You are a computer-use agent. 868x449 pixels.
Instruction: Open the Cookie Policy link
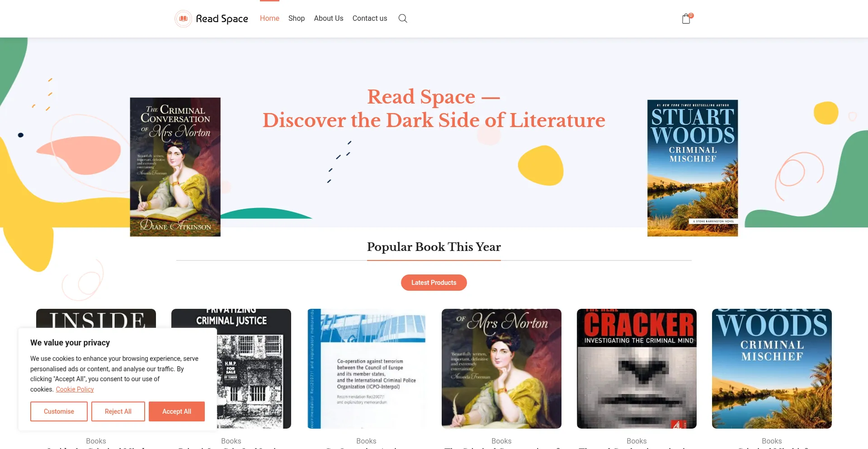pos(75,389)
